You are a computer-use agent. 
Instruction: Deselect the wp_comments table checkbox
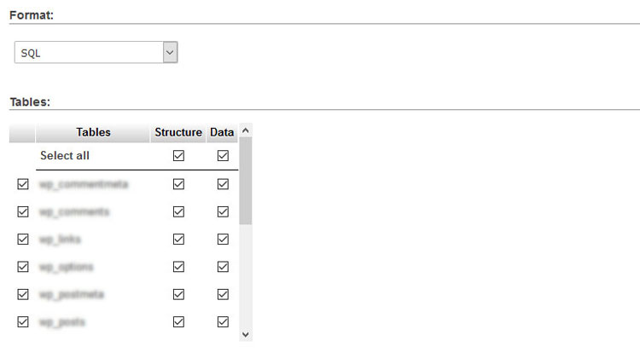pyautogui.click(x=23, y=212)
